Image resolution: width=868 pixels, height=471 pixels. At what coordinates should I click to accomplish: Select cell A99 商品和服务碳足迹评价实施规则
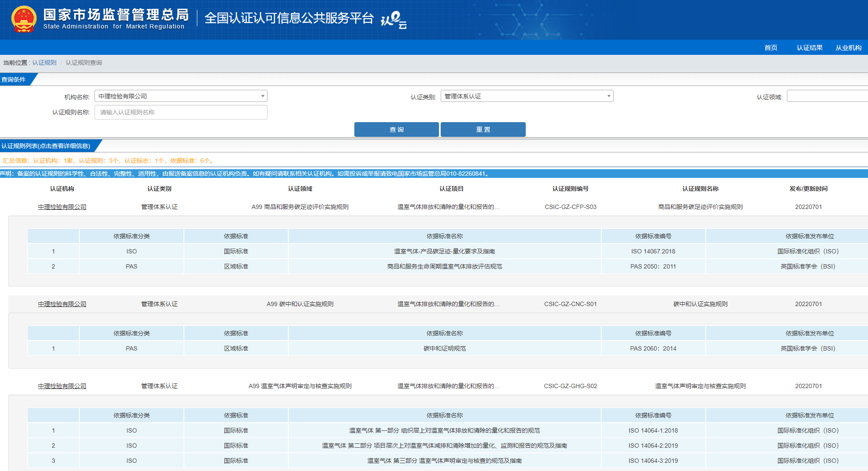pyautogui.click(x=300, y=207)
